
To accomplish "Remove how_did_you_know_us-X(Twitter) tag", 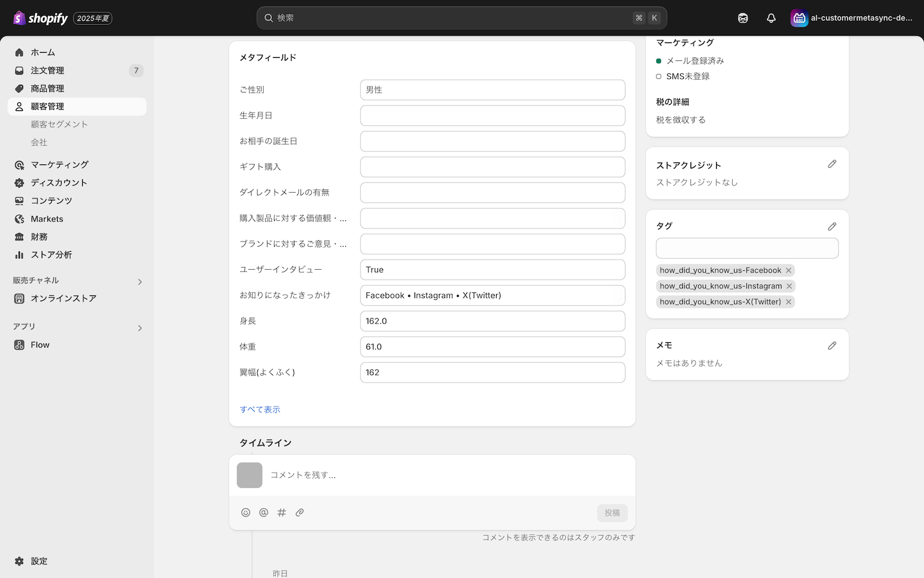I will (x=789, y=302).
